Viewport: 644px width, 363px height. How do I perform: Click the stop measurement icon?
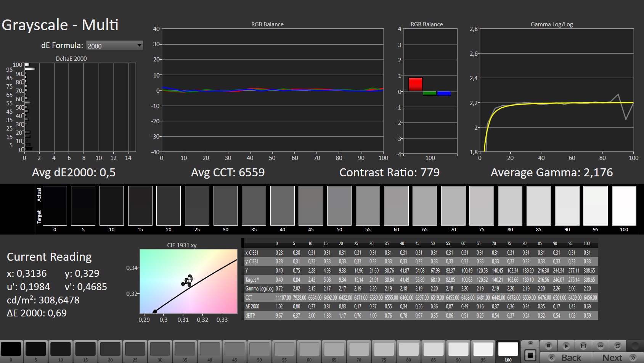pos(549,346)
